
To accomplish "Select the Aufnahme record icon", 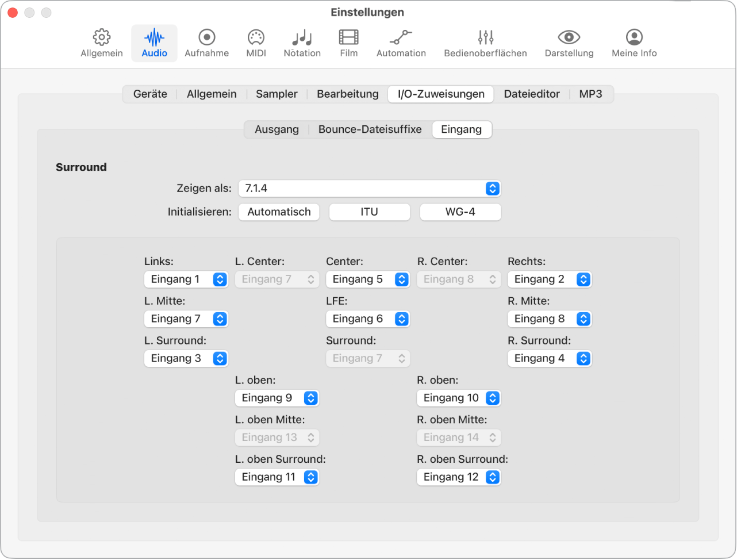I will click(x=206, y=44).
